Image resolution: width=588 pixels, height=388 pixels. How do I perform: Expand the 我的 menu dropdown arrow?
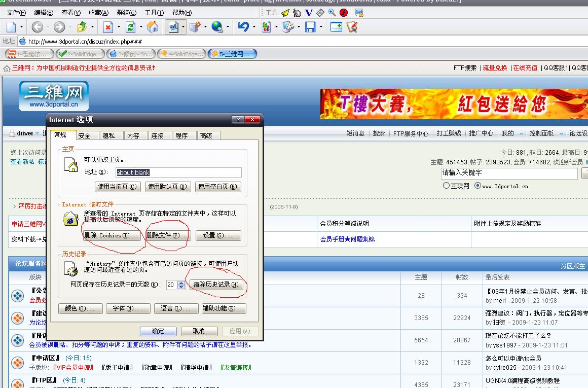point(521,133)
